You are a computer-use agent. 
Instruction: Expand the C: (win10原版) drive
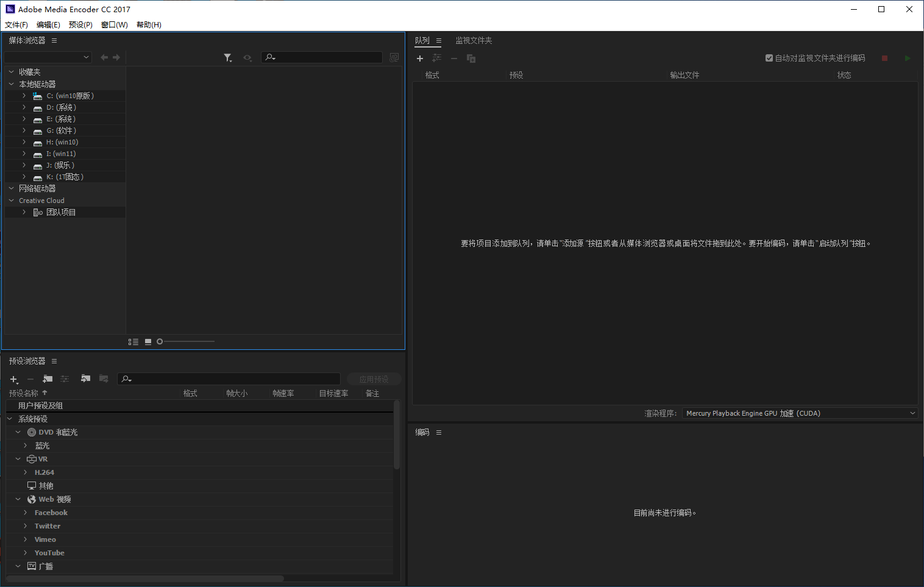pos(24,96)
